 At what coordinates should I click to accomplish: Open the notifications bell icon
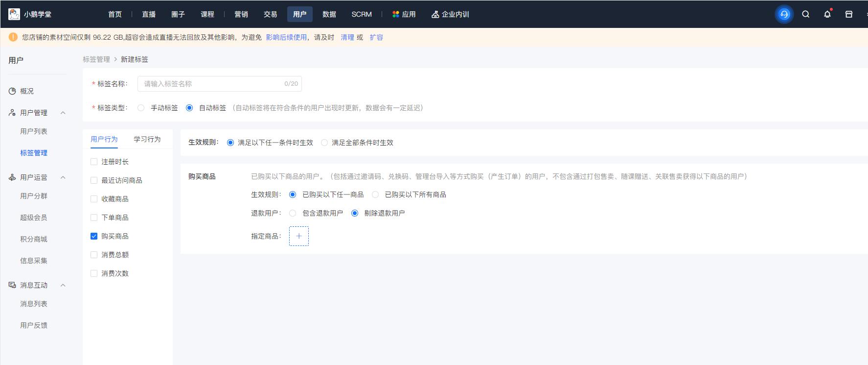click(x=827, y=14)
